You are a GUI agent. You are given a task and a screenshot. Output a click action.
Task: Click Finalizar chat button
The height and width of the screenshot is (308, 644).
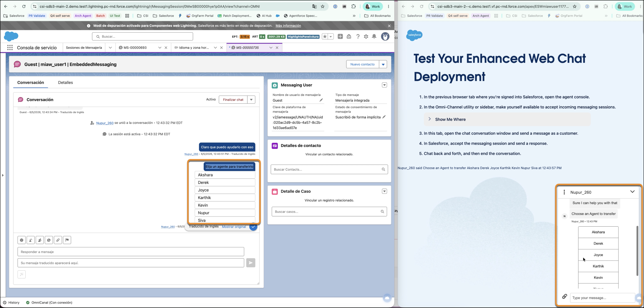233,100
